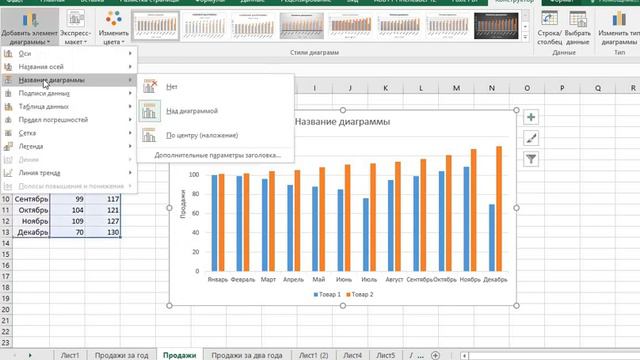Screen dimensions: 640x360
Task: Switch to Продажи за год sheet
Action: (x=121, y=355)
